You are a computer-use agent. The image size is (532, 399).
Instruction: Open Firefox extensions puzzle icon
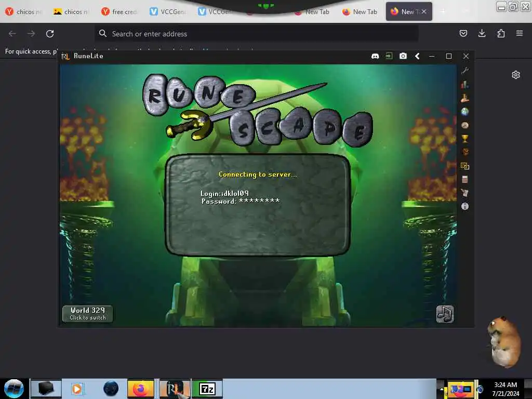(x=501, y=33)
